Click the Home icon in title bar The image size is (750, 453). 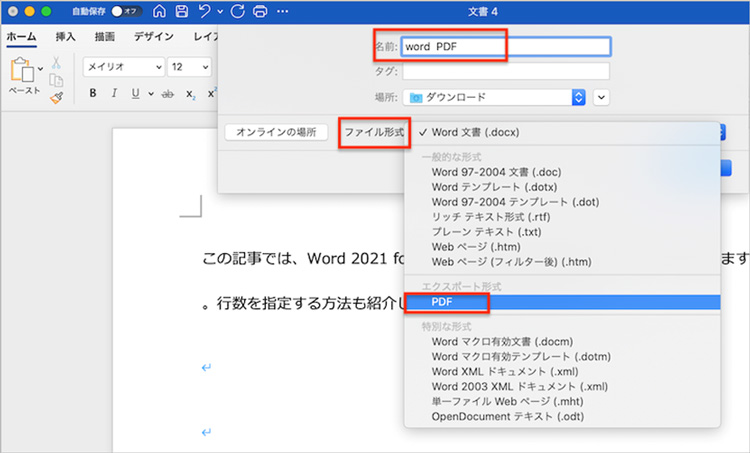coord(158,13)
